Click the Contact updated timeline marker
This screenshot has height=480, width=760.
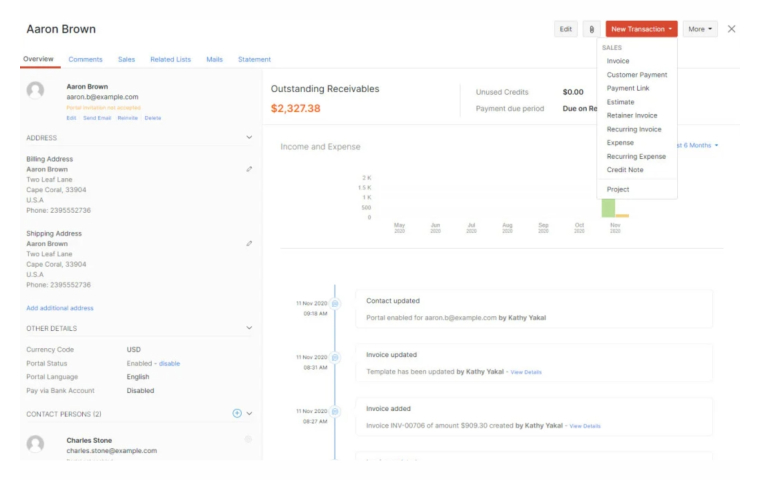[x=334, y=304]
